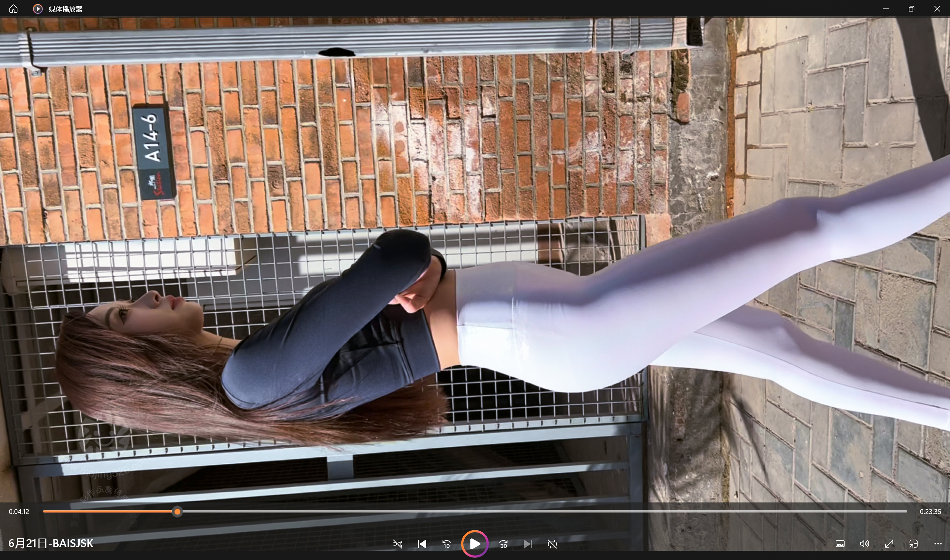Click the media player app logo
Image resolution: width=950 pixels, height=560 pixels.
pyautogui.click(x=38, y=9)
